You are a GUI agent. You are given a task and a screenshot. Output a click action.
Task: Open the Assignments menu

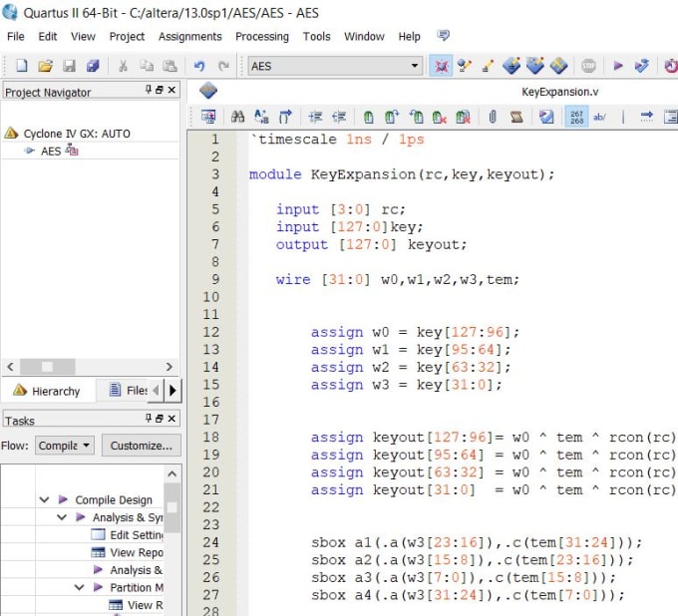[189, 37]
